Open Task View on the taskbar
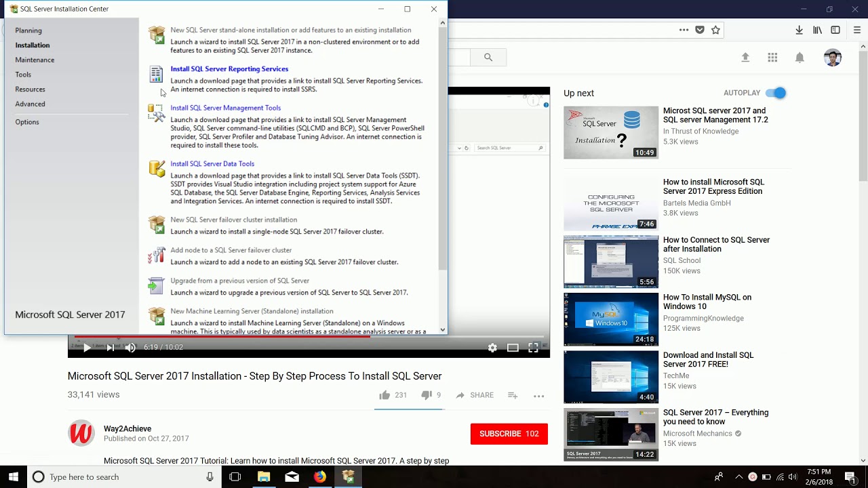The width and height of the screenshot is (868, 488). pyautogui.click(x=235, y=477)
